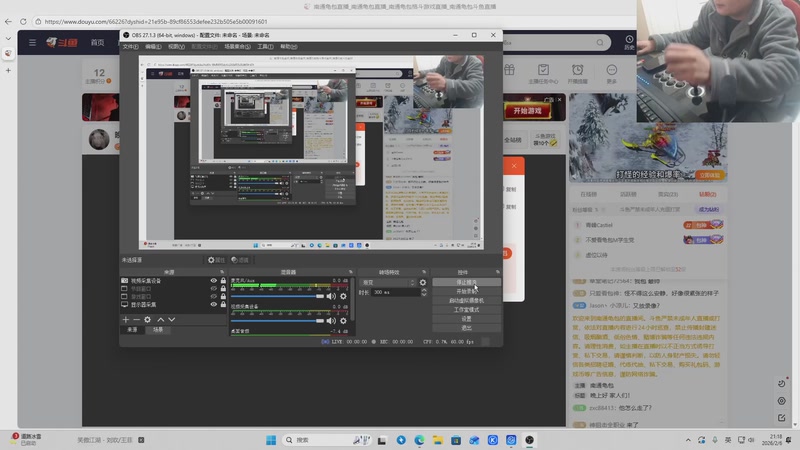Increase the 时长 duration with up arrow
This screenshot has width=800, height=450.
pyautogui.click(x=423, y=290)
